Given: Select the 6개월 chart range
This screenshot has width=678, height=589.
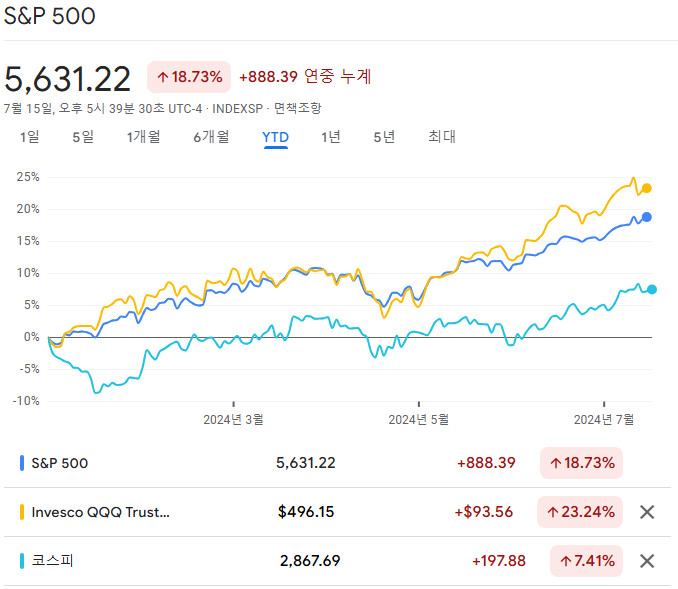Looking at the screenshot, I should tap(211, 137).
